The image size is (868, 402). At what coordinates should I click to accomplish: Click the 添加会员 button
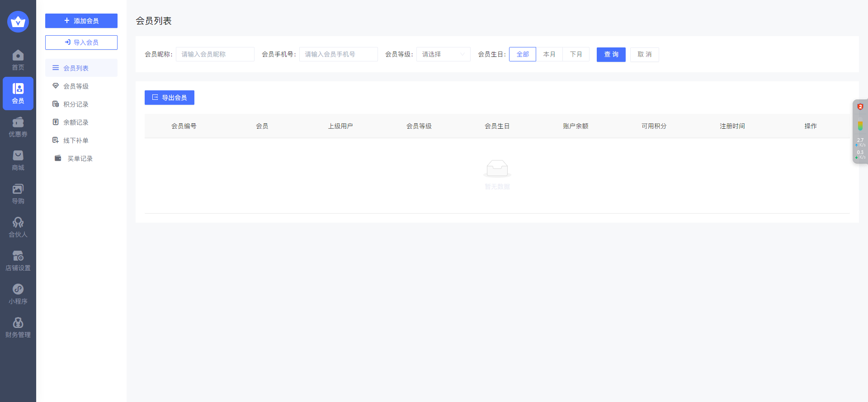coord(81,21)
